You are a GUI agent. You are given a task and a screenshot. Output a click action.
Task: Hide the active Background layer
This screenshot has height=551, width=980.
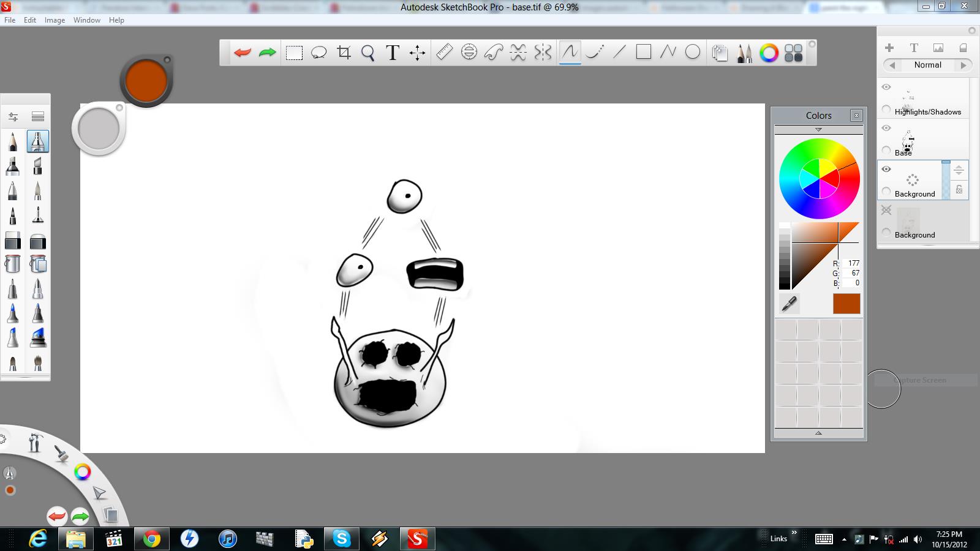pyautogui.click(x=886, y=169)
